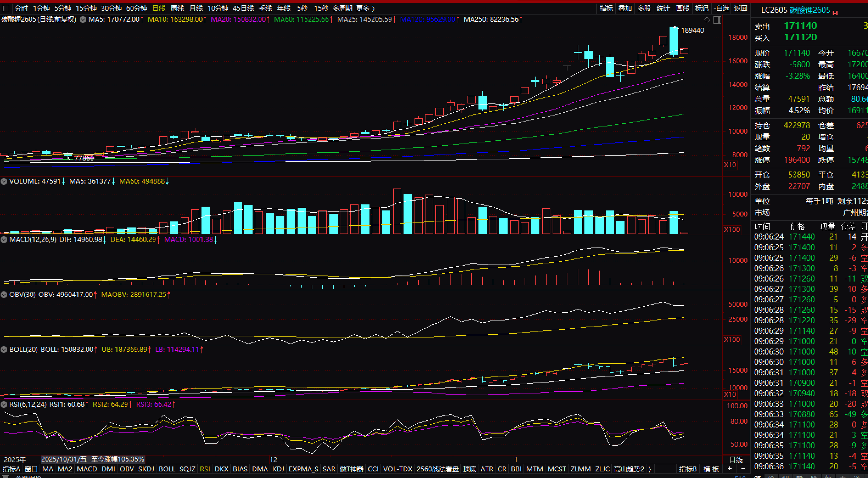
Task: Open the 多周期 period menu
Action: (342, 9)
